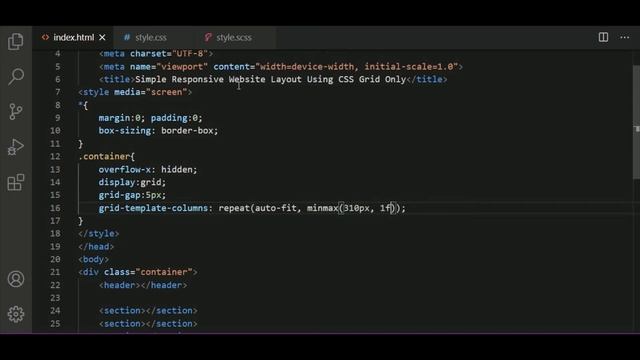Click 'repeat(auto-fit' text in line 16

pos(258,208)
